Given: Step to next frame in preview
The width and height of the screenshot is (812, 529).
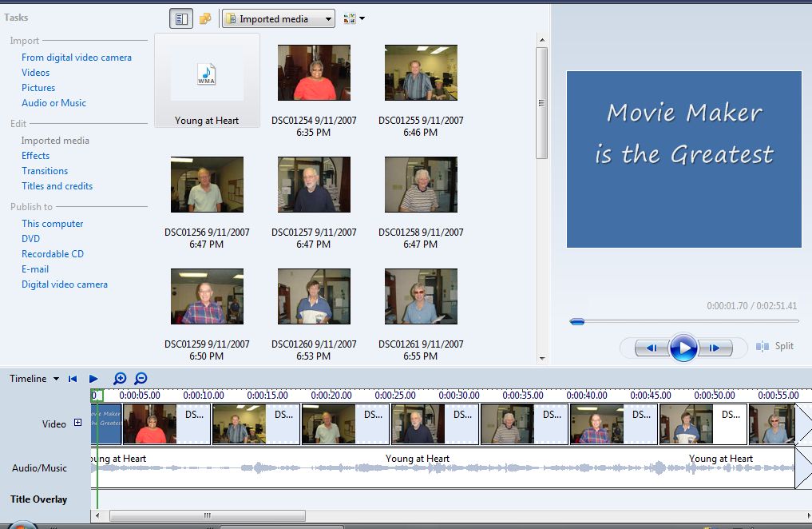Looking at the screenshot, I should 715,348.
